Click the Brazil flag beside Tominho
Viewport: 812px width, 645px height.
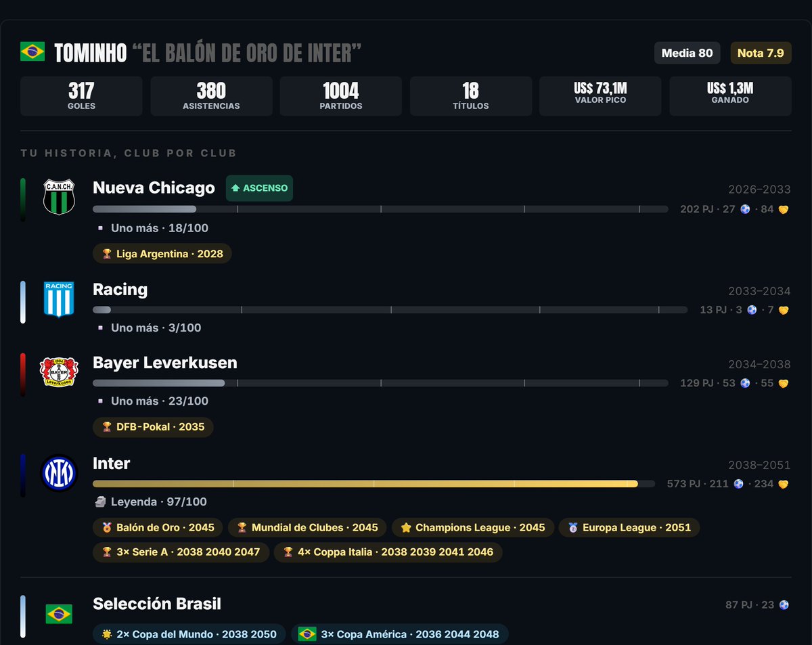pos(32,52)
